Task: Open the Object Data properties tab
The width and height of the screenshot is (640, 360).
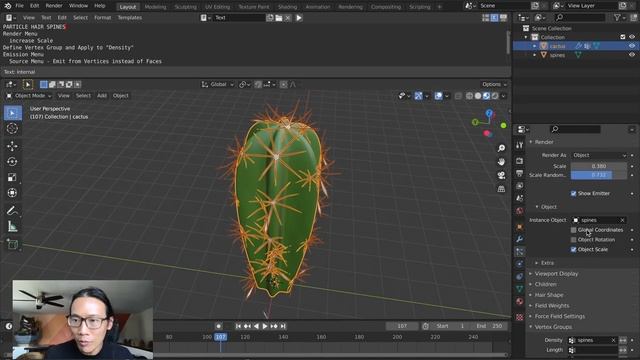Action: point(520,289)
